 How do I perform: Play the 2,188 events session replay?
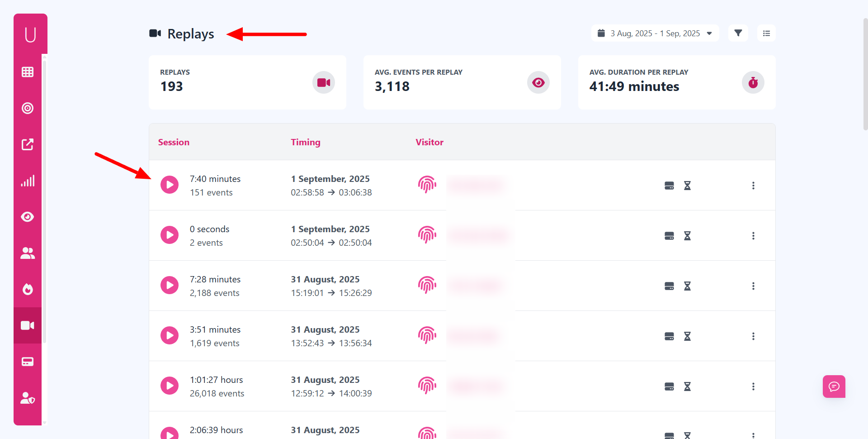[x=170, y=285]
